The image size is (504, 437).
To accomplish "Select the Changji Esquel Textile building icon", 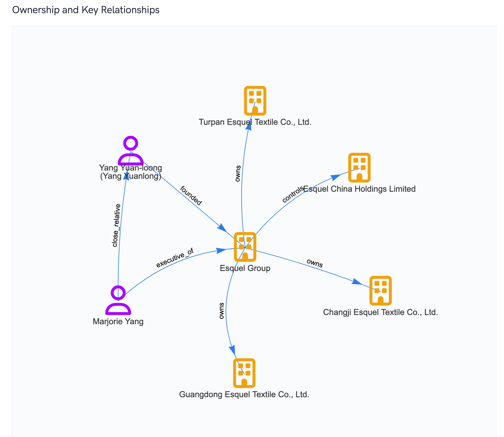I will 380,291.
